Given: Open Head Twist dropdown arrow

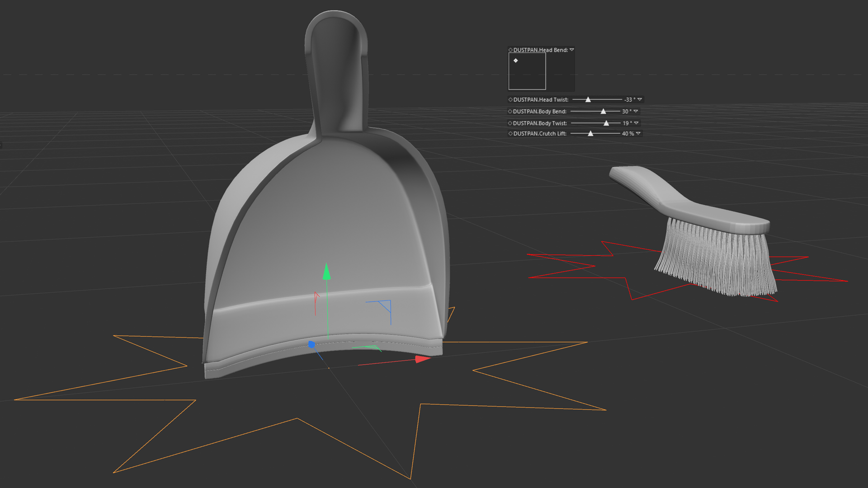Looking at the screenshot, I should (640, 99).
